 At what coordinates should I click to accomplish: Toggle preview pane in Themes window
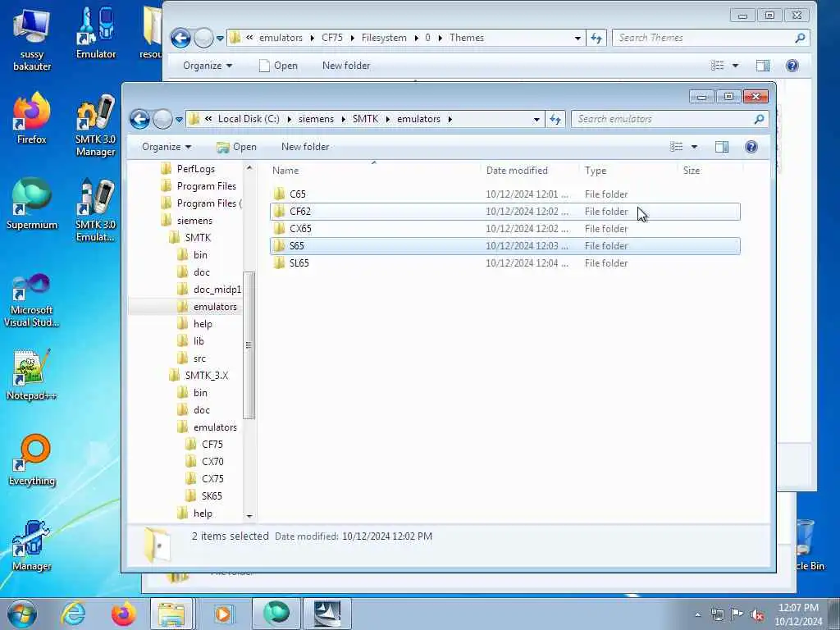(762, 66)
